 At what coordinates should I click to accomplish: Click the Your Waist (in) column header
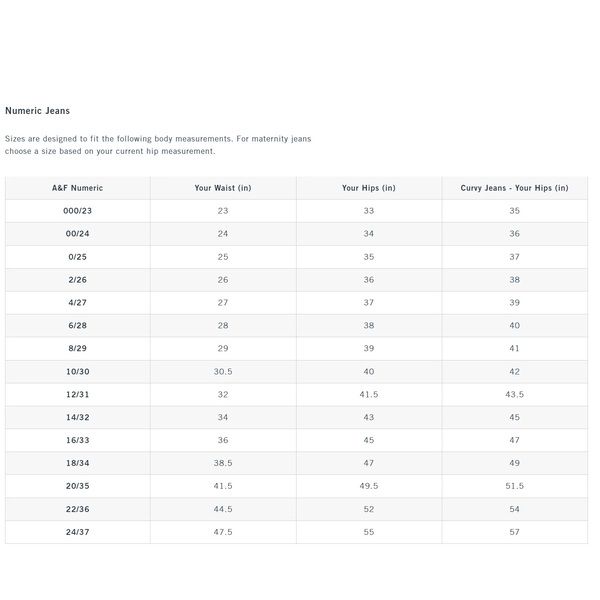[223, 188]
